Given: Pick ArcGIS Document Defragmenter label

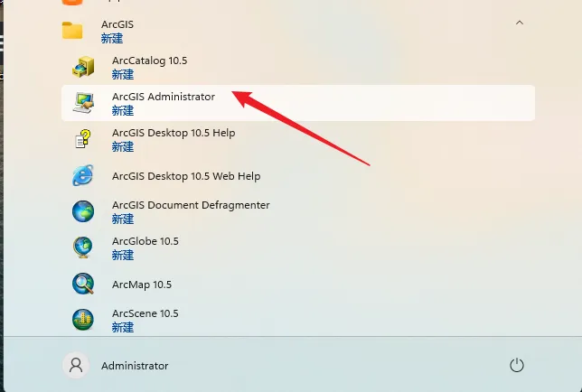Looking at the screenshot, I should point(191,205).
